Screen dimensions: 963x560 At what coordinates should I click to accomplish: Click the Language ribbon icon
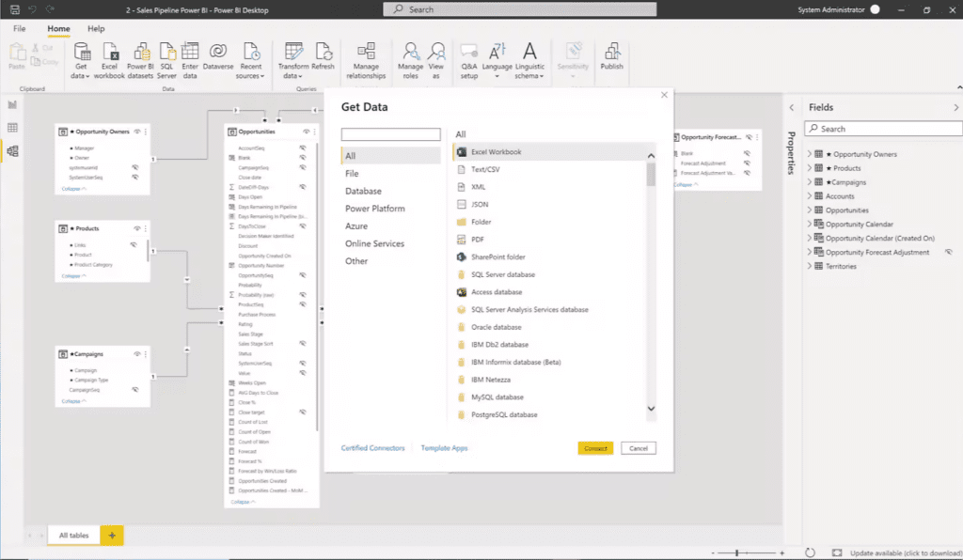[497, 60]
